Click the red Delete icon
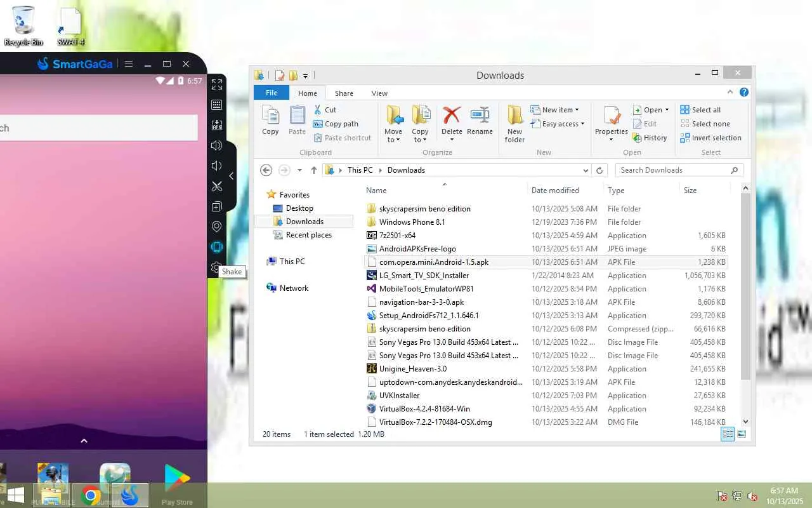 [452, 115]
